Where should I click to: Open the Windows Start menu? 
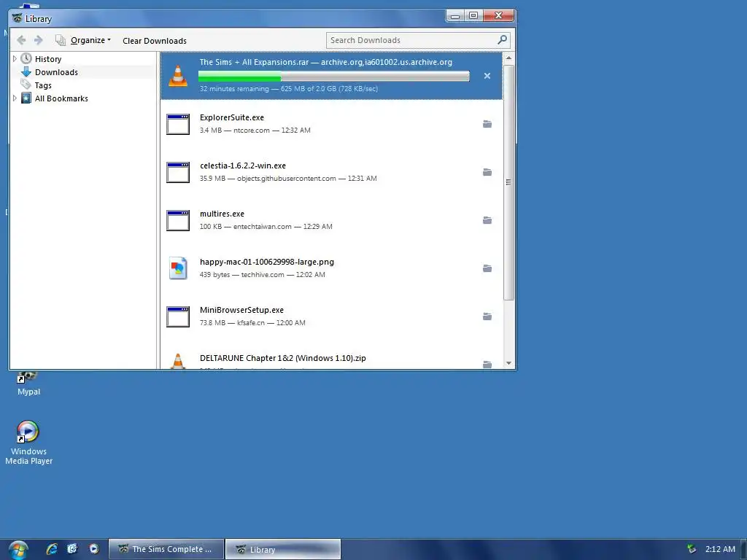point(18,550)
